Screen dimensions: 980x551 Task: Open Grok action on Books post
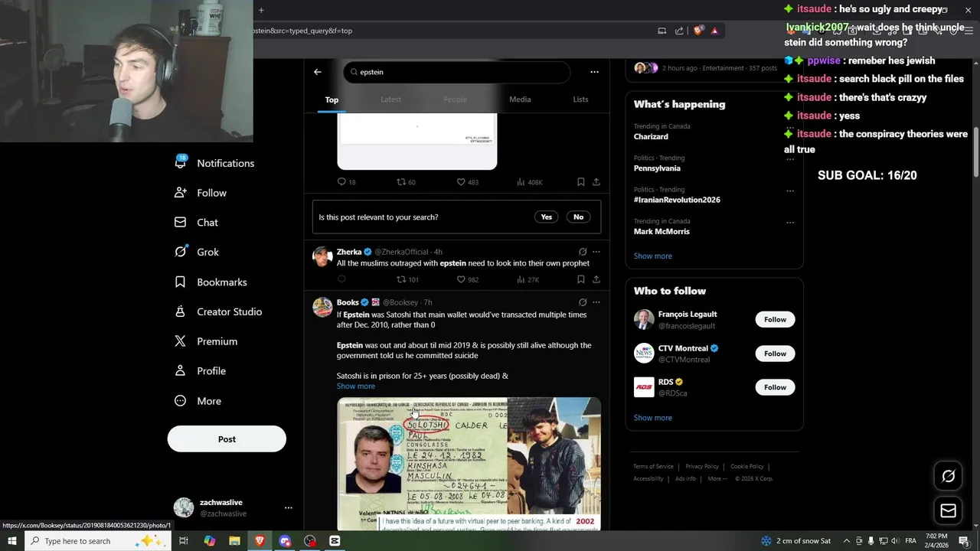pos(583,302)
